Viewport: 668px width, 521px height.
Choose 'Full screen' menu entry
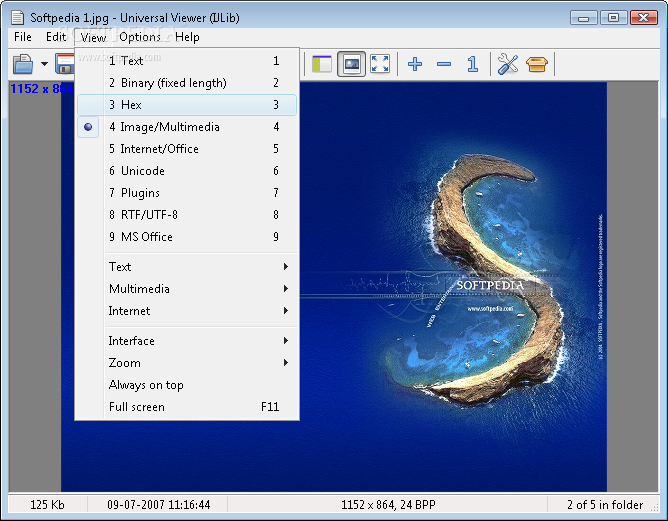click(187, 407)
